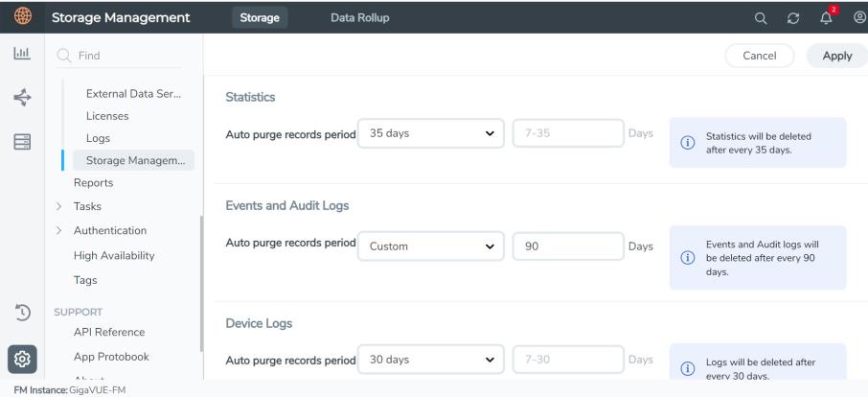
Task: Open Statistics purge period dropdown
Action: (x=431, y=133)
